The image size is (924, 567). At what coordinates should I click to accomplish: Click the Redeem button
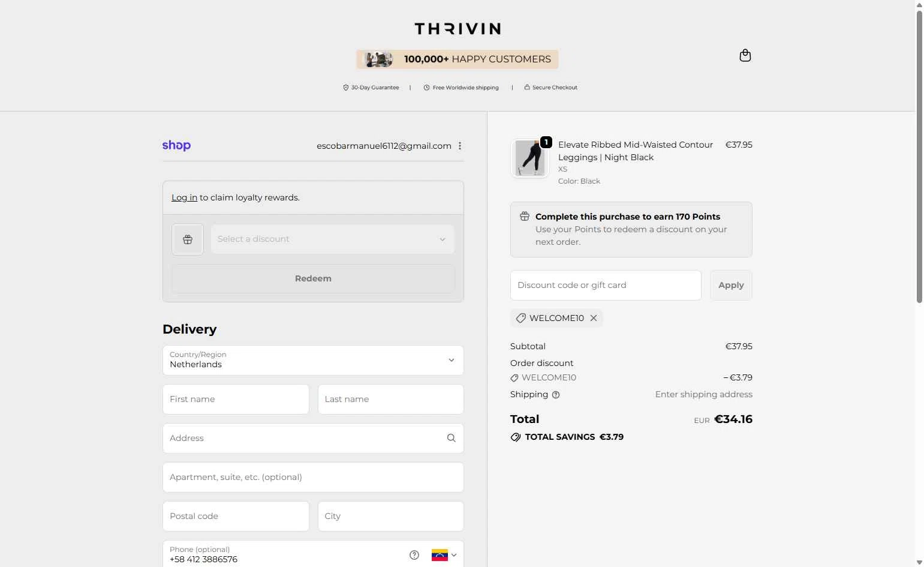313,278
